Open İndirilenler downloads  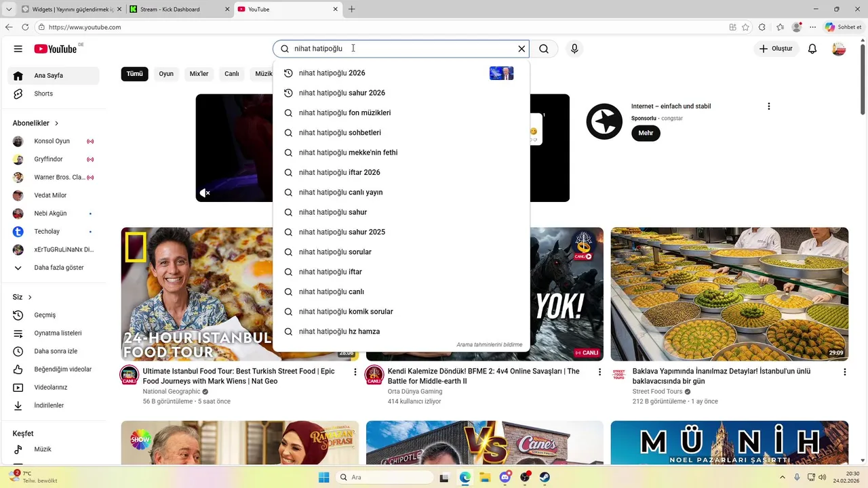pyautogui.click(x=54, y=405)
